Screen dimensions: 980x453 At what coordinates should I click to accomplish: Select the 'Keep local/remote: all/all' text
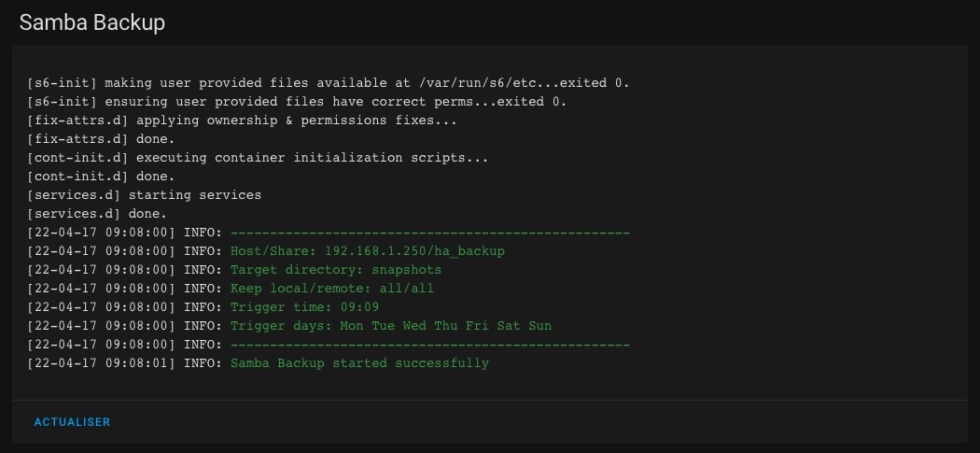click(332, 289)
